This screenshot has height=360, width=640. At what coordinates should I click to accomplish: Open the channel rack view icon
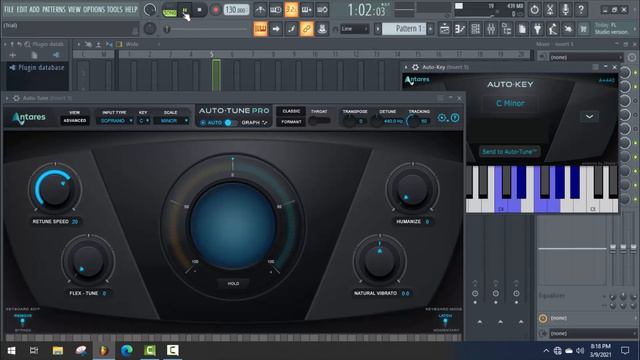[x=476, y=29]
